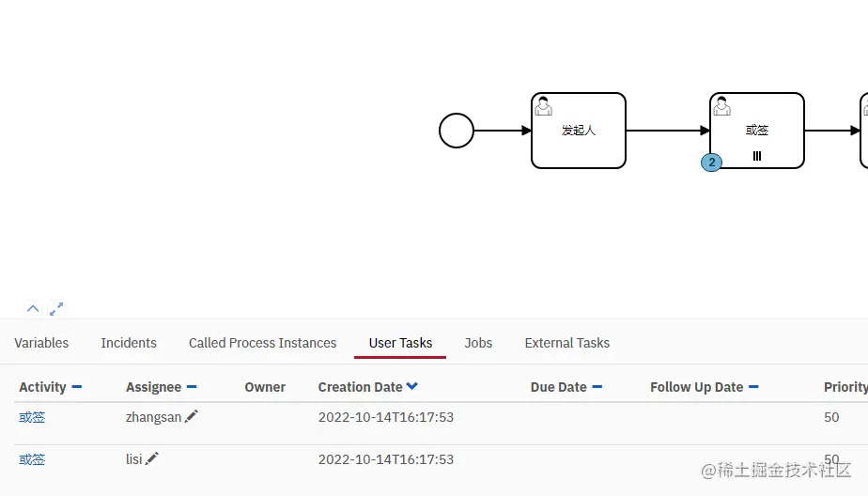Switch to the Variables tab

point(41,343)
